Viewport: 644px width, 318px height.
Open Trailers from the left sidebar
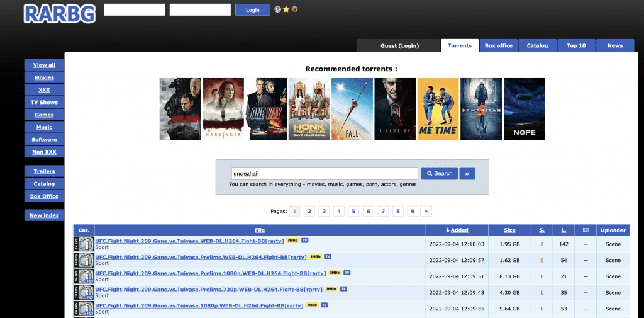click(x=44, y=171)
